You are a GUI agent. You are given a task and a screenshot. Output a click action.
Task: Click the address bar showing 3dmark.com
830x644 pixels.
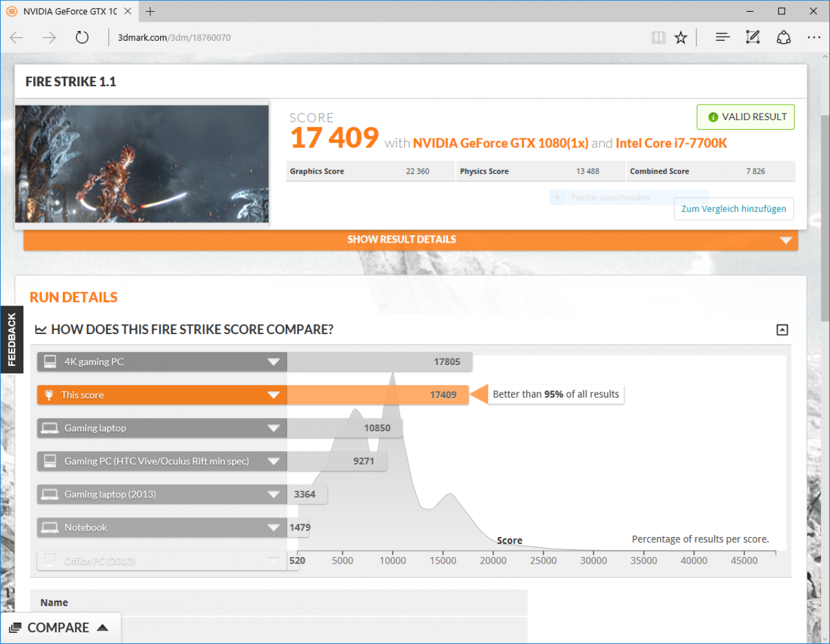pyautogui.click(x=376, y=38)
